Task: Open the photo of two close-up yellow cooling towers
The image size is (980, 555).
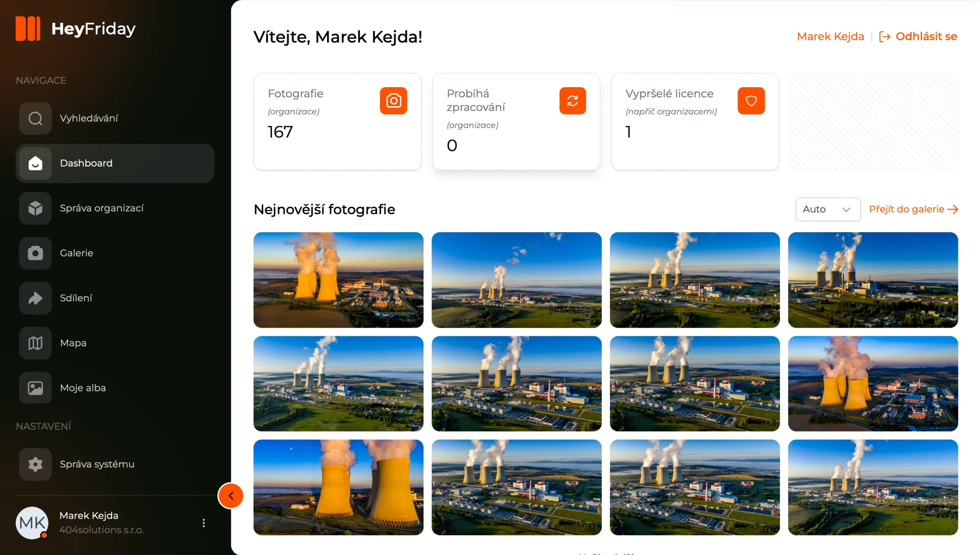Action: coord(339,487)
